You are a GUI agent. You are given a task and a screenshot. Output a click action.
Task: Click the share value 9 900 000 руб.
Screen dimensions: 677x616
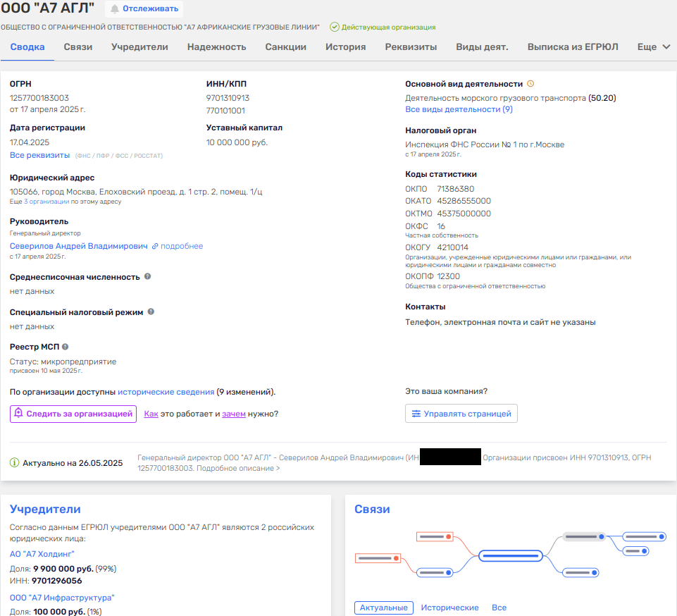pos(63,569)
